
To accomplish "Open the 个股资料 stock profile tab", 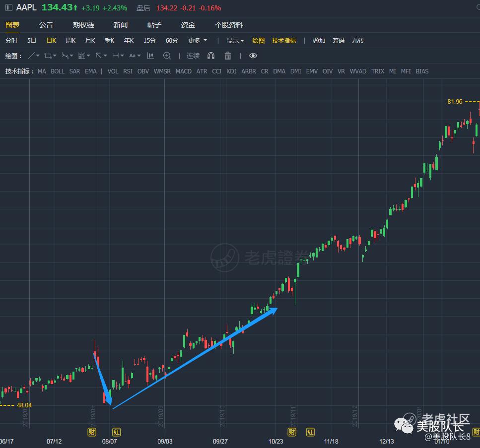I will [x=229, y=25].
